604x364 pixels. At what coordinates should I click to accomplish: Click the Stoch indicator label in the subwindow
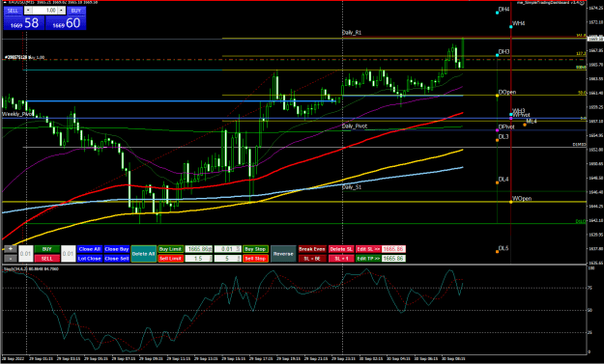point(31,268)
